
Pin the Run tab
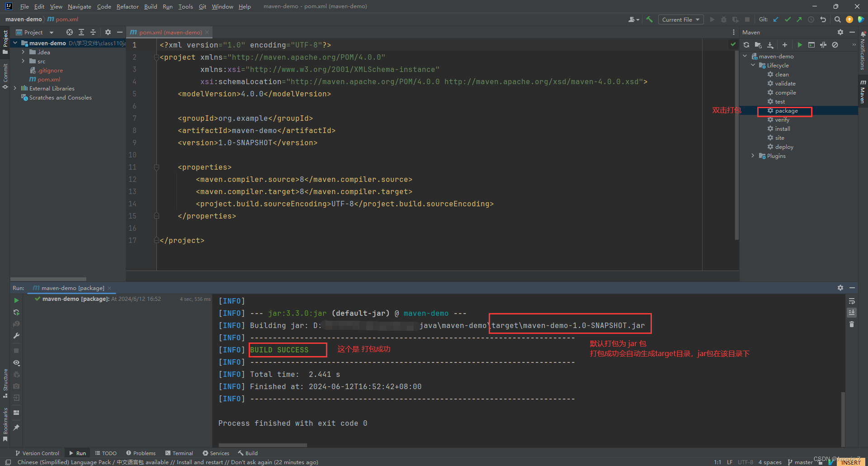[x=16, y=427]
